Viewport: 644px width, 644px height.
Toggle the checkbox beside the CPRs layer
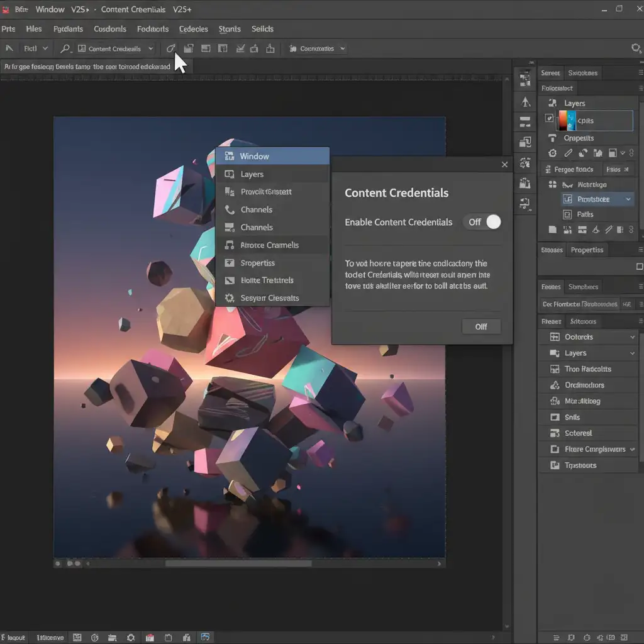[x=549, y=118]
